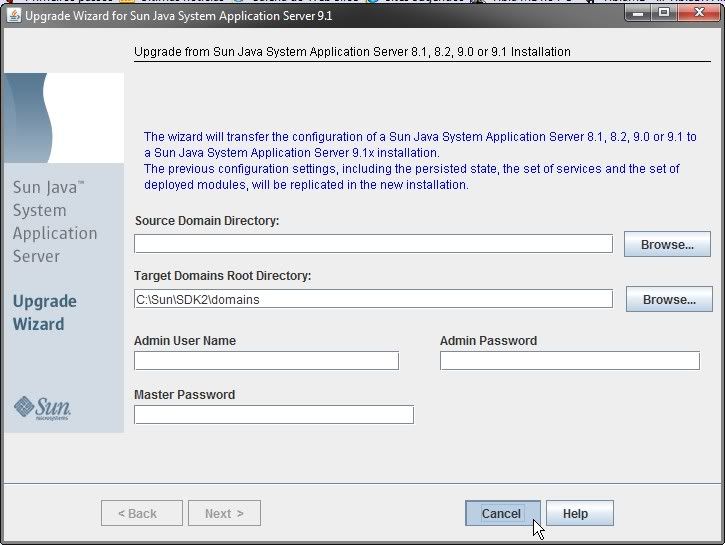725x545 pixels.
Task: Browse for the Target Domains Root Directory
Action: point(668,299)
